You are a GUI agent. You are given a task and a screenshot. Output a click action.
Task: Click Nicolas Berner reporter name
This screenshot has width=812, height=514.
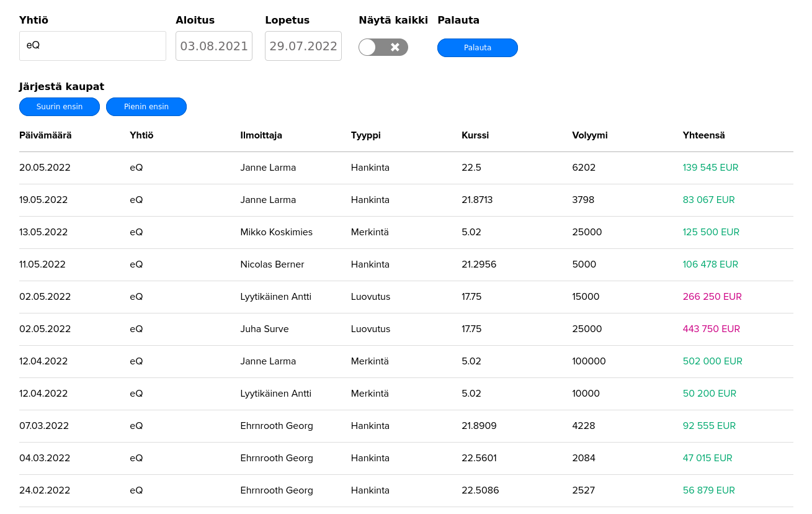click(272, 264)
